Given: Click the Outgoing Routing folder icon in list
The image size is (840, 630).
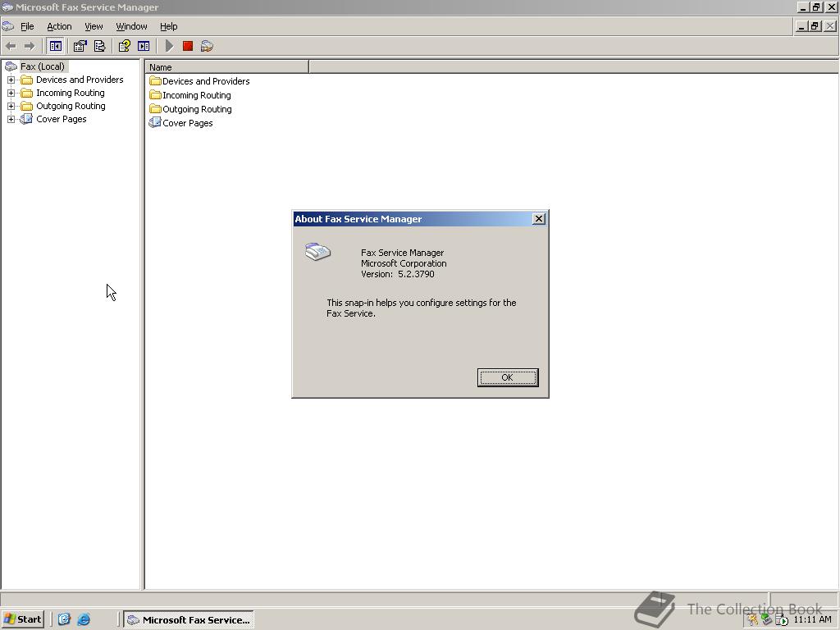Looking at the screenshot, I should pos(155,109).
